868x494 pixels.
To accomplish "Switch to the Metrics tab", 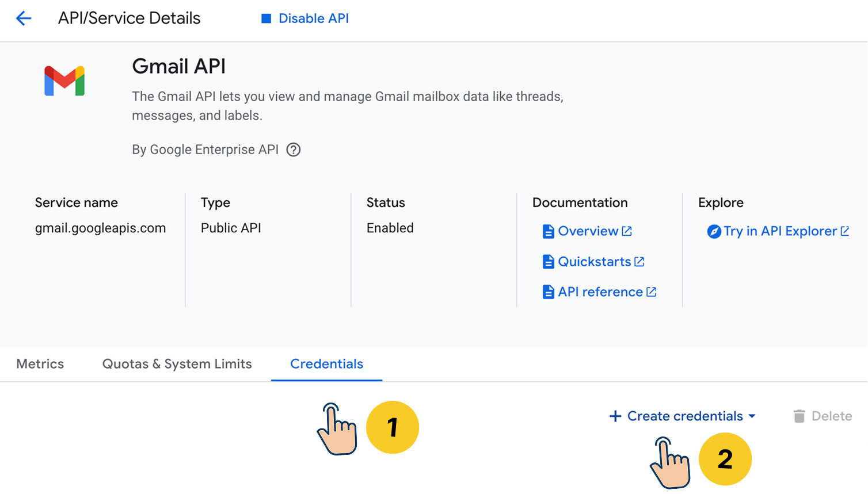I will 40,364.
